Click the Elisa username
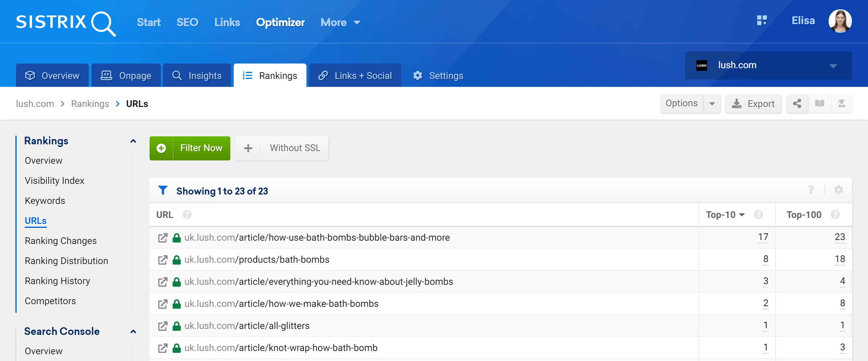The height and width of the screenshot is (361, 868). [803, 21]
